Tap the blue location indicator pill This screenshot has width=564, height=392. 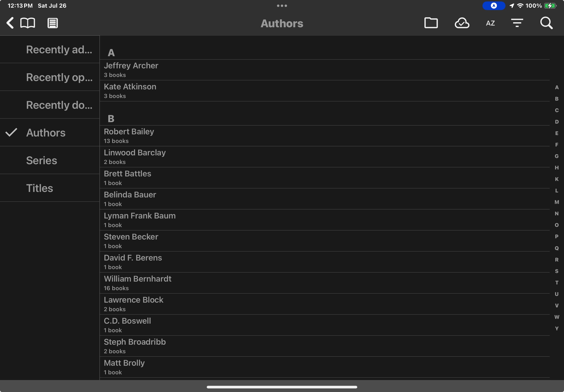(x=493, y=6)
